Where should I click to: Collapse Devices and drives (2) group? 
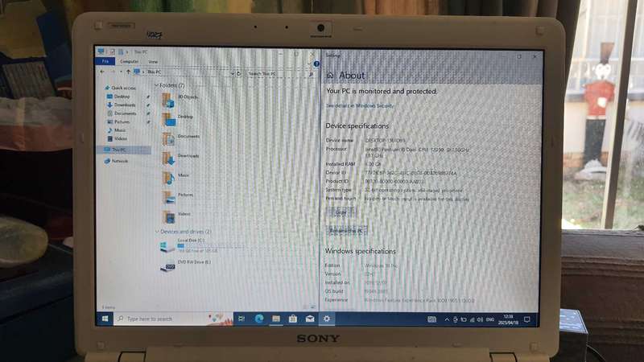point(157,232)
